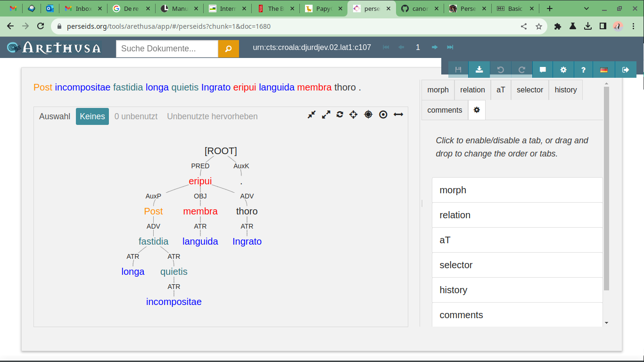The width and height of the screenshot is (644, 362).
Task: Select tree node Post
Action: (154, 211)
